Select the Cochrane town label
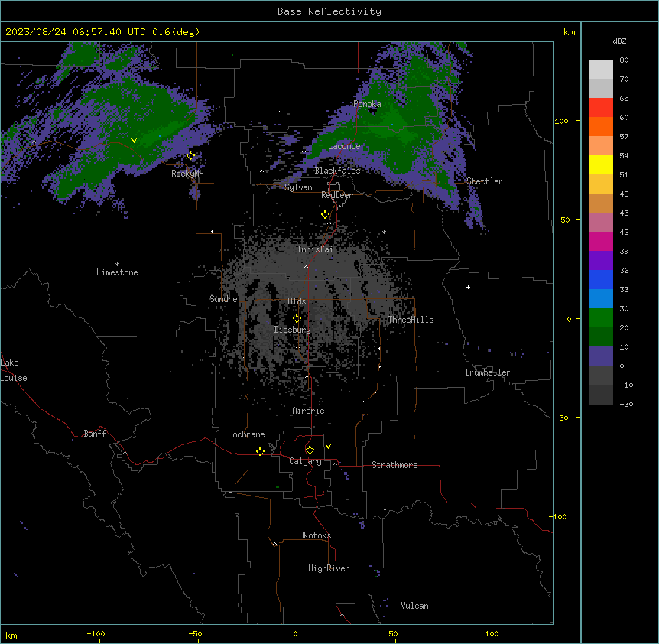659x644 pixels. [x=246, y=434]
